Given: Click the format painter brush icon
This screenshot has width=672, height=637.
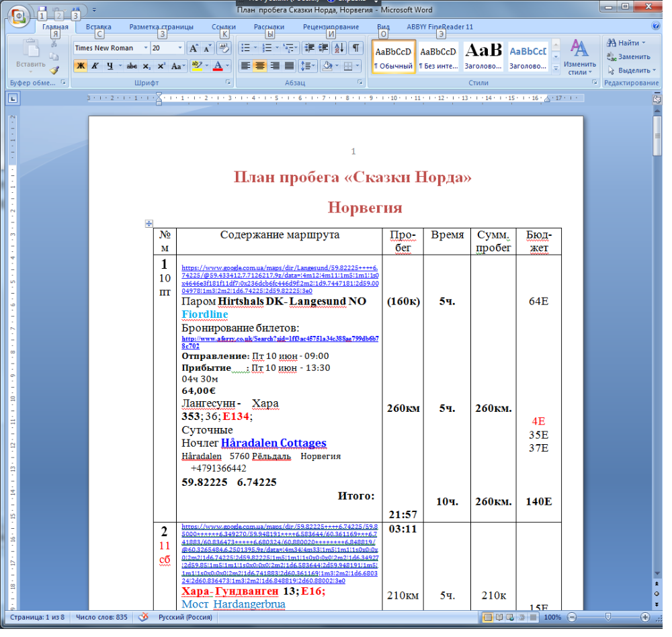Looking at the screenshot, I should [x=54, y=69].
